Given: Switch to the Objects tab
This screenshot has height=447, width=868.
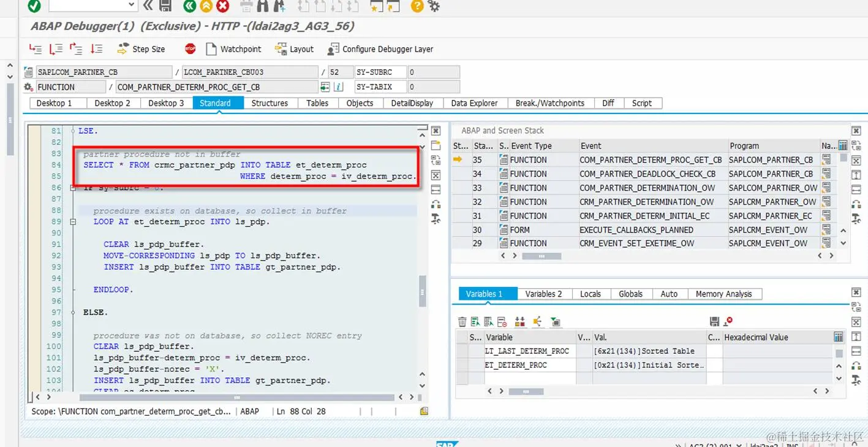Looking at the screenshot, I should (360, 103).
